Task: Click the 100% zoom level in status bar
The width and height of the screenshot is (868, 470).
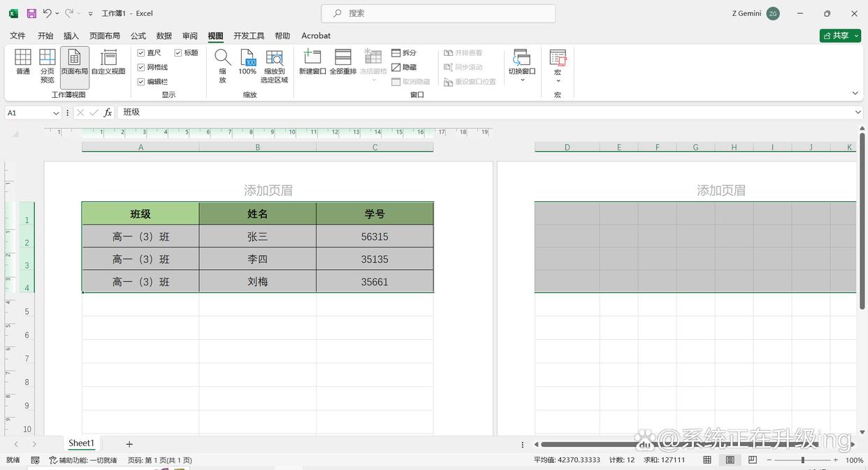Action: point(854,460)
